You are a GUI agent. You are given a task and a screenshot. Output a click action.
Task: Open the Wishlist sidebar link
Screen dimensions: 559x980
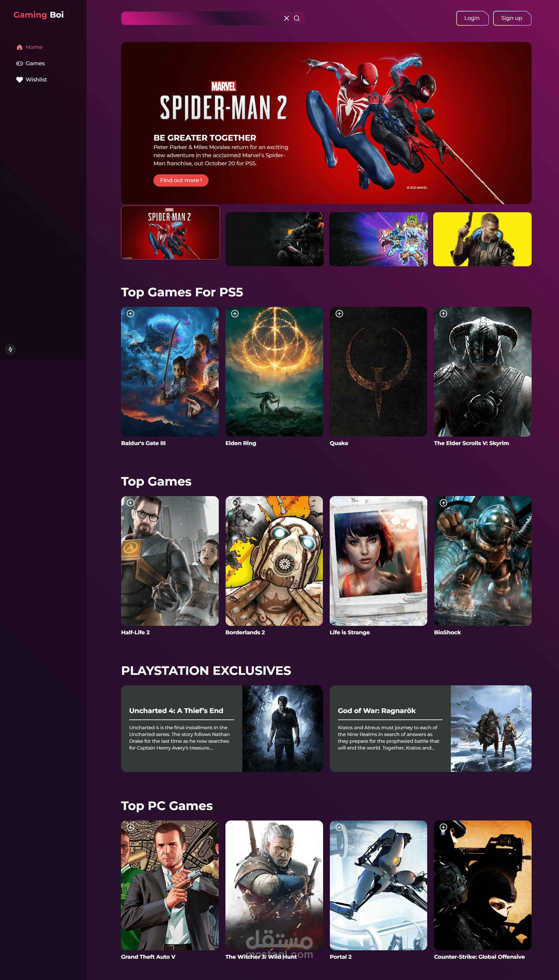point(31,79)
